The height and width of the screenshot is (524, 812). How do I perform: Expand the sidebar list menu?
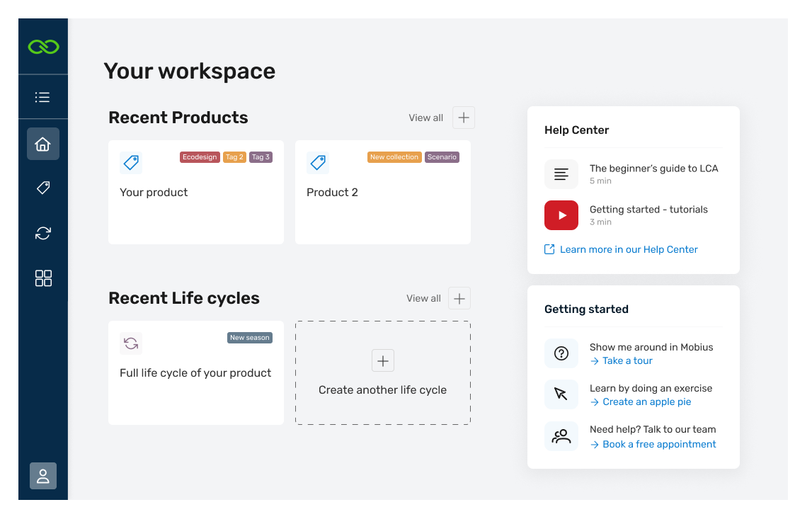(x=43, y=97)
